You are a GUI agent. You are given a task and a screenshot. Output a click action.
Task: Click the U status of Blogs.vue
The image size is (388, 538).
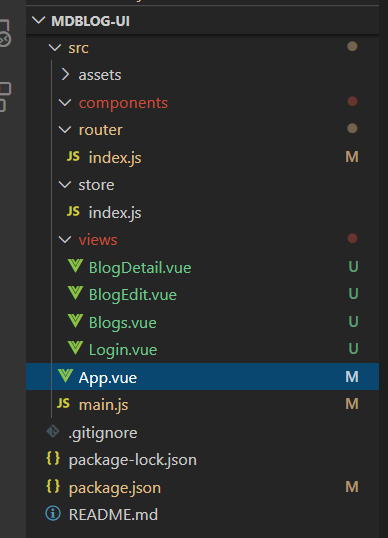click(353, 321)
